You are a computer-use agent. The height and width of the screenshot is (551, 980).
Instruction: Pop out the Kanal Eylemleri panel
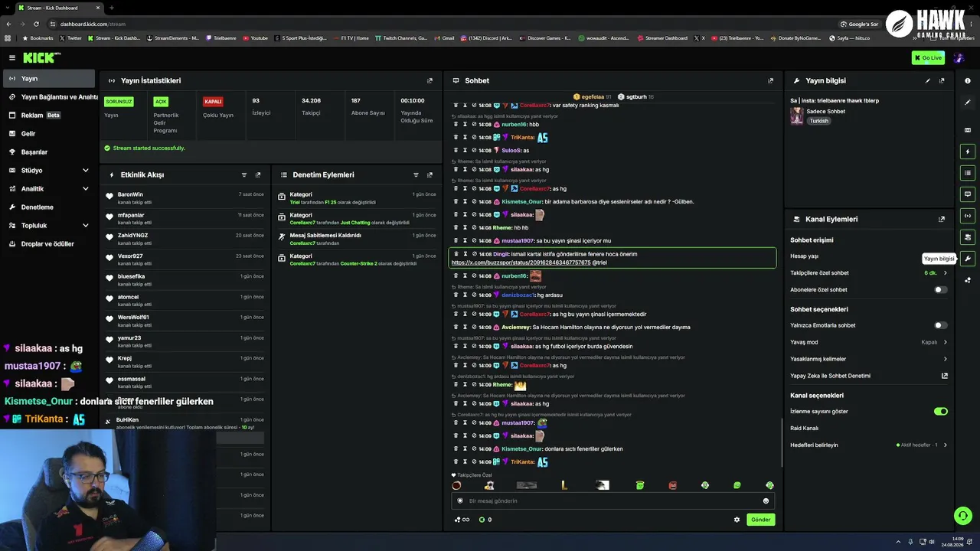tap(942, 219)
